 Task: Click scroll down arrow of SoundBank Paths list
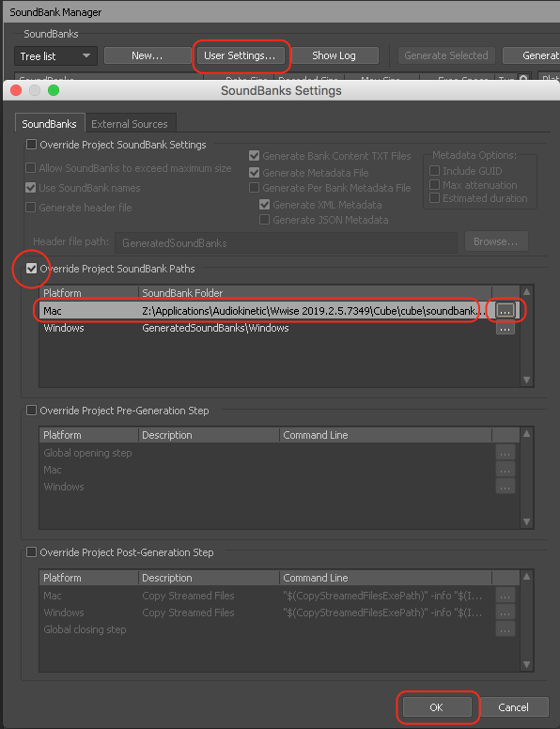526,380
